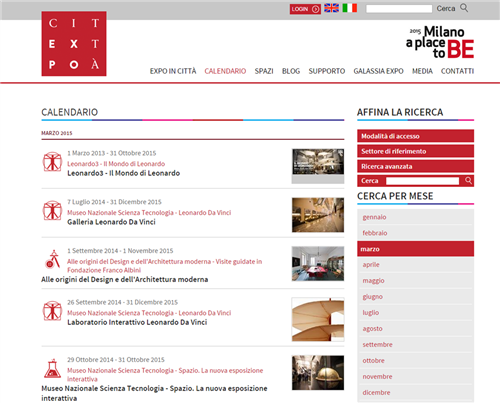This screenshot has height=403, width=500.
Task: Open museum link above Laboratorio Interattivo
Action: (149, 313)
